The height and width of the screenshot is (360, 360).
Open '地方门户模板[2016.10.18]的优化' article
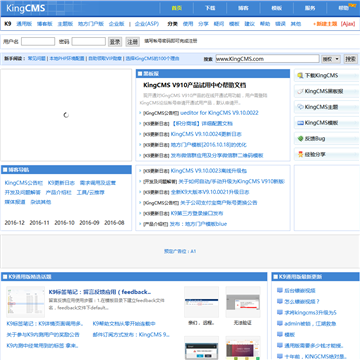[209, 145]
